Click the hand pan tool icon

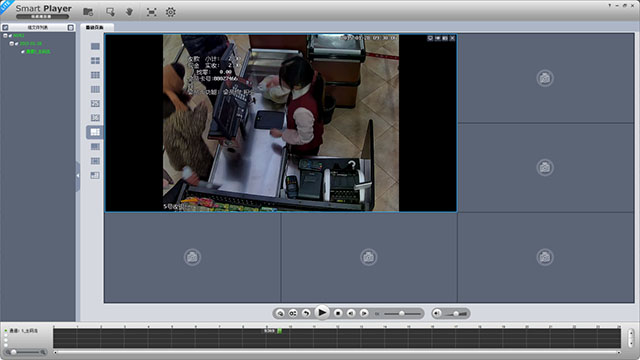pyautogui.click(x=129, y=12)
